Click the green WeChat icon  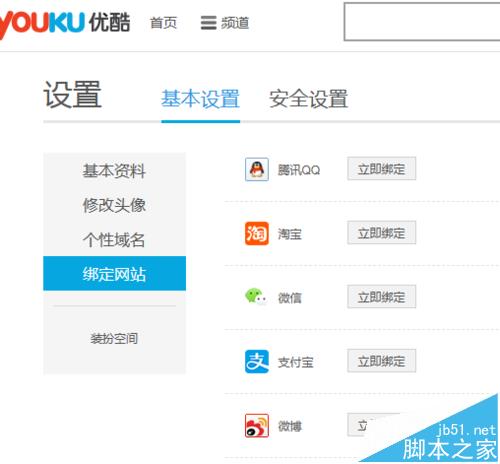[x=256, y=296]
